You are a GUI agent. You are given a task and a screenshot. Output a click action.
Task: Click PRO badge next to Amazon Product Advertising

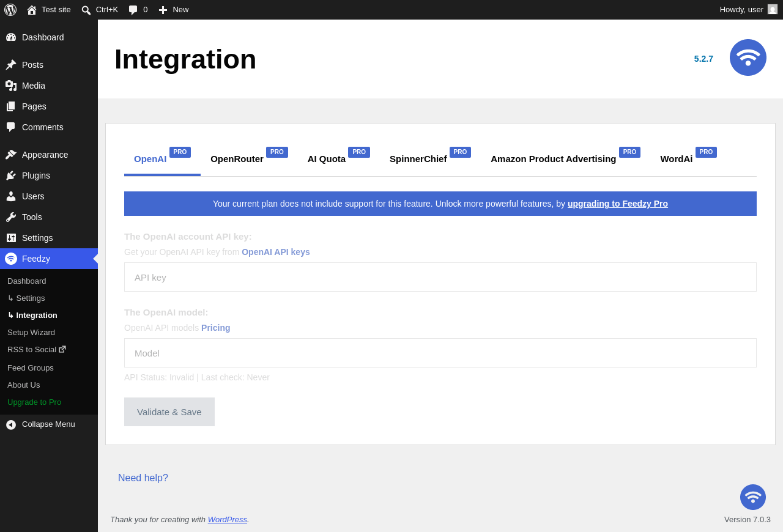click(x=629, y=152)
